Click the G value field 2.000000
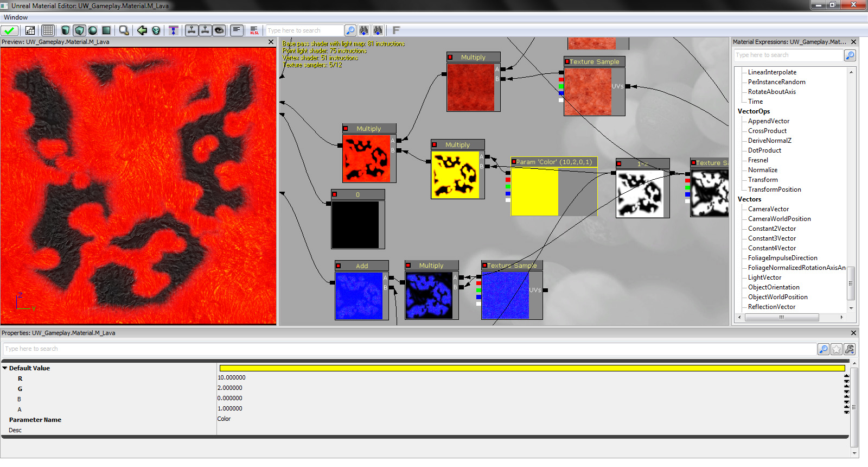 pyautogui.click(x=530, y=388)
